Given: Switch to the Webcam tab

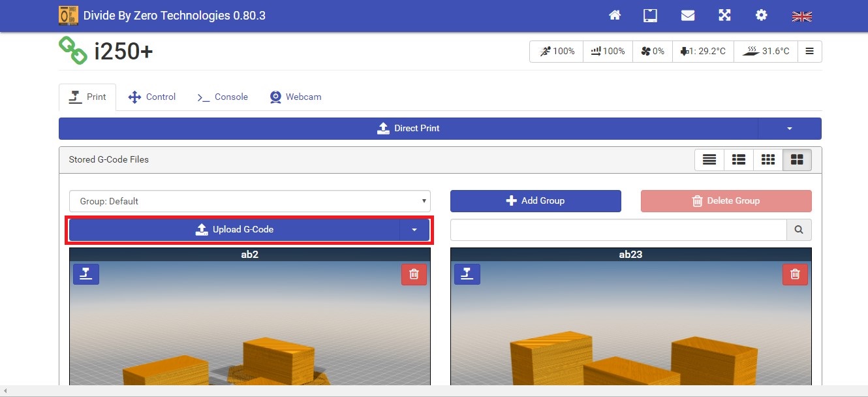Looking at the screenshot, I should (x=296, y=97).
